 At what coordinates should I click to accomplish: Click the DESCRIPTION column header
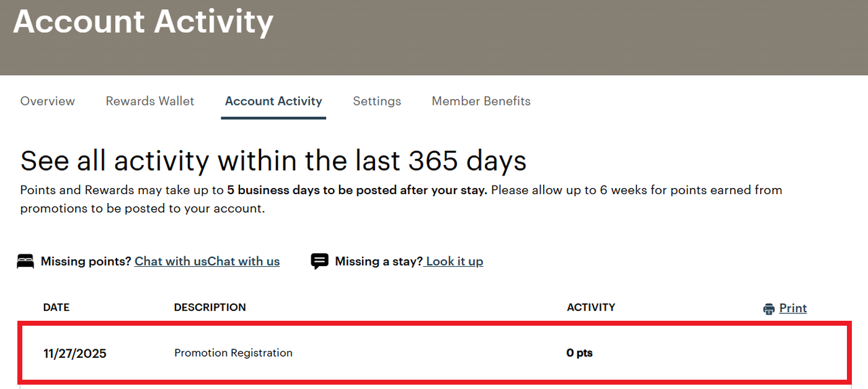pos(210,307)
